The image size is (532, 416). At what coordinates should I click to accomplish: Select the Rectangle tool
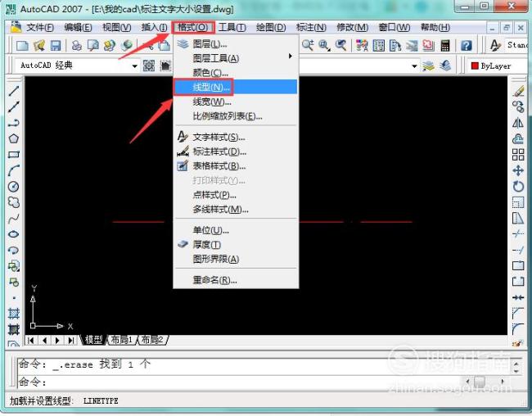pyautogui.click(x=14, y=155)
